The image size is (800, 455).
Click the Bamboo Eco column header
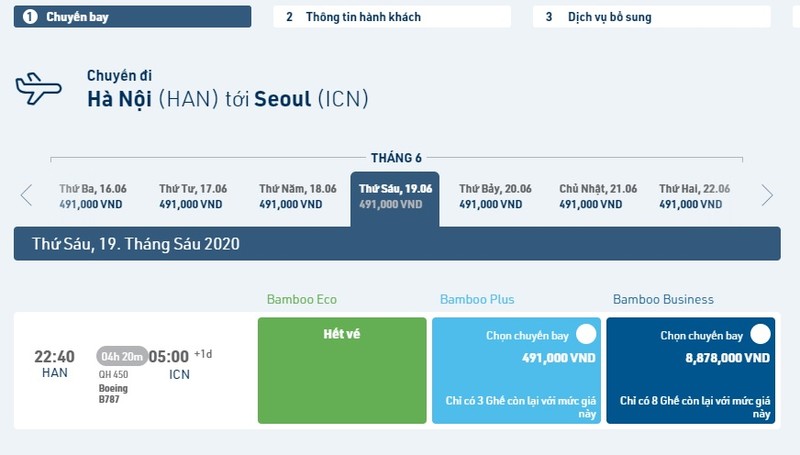302,299
